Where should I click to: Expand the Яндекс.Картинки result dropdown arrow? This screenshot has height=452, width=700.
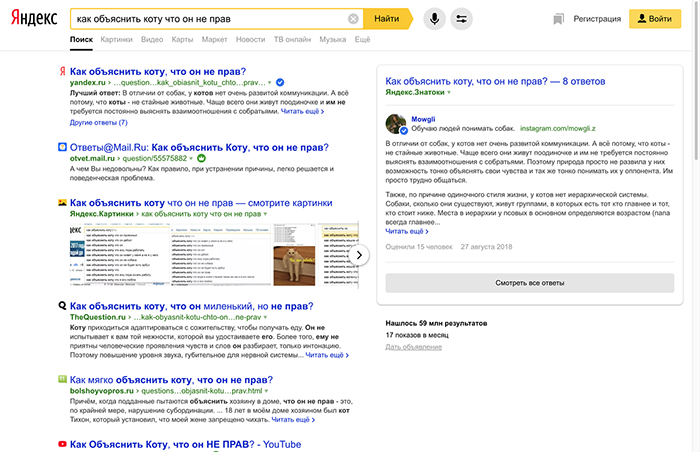tap(264, 214)
